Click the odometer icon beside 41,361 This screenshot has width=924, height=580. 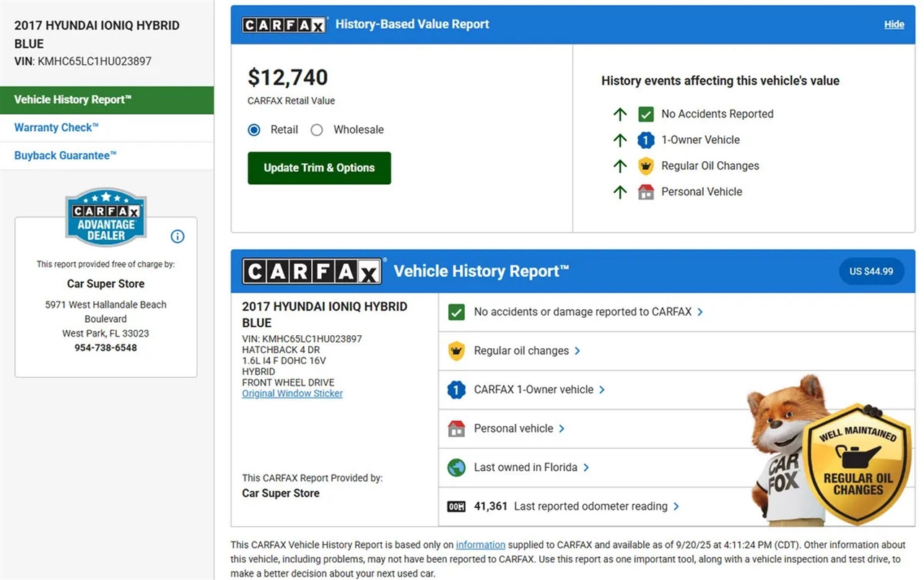coord(456,506)
